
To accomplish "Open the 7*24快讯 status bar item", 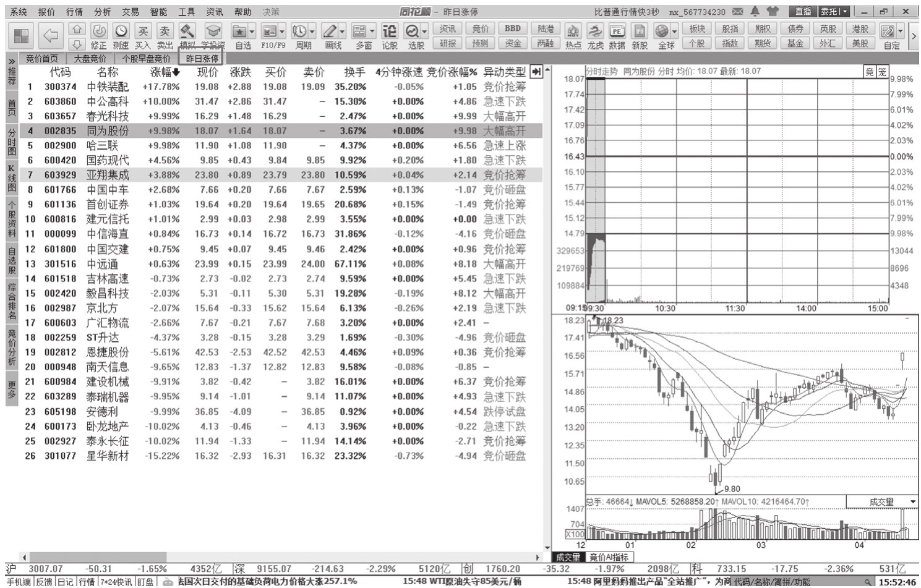I will pyautogui.click(x=118, y=582).
